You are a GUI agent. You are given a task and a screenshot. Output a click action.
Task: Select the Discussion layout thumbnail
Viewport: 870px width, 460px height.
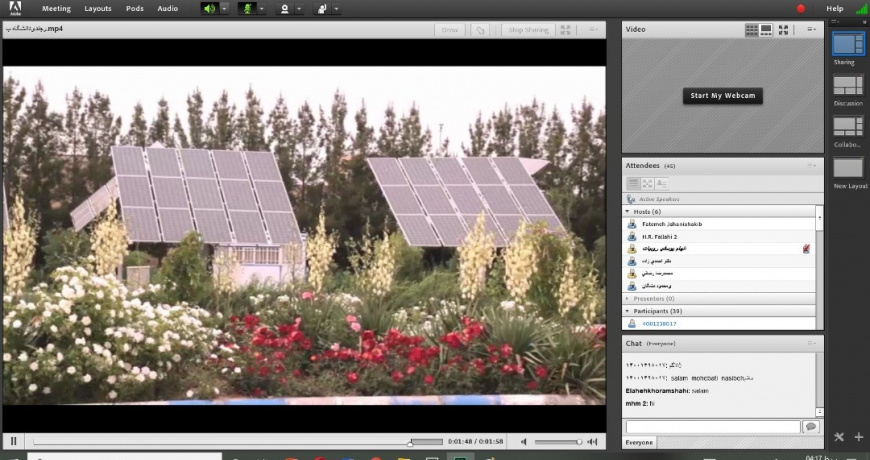click(848, 85)
